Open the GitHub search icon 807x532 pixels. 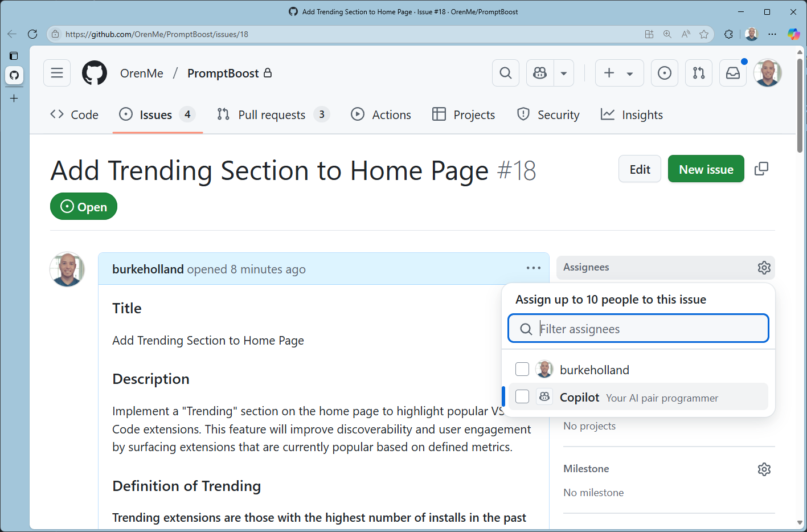point(505,73)
